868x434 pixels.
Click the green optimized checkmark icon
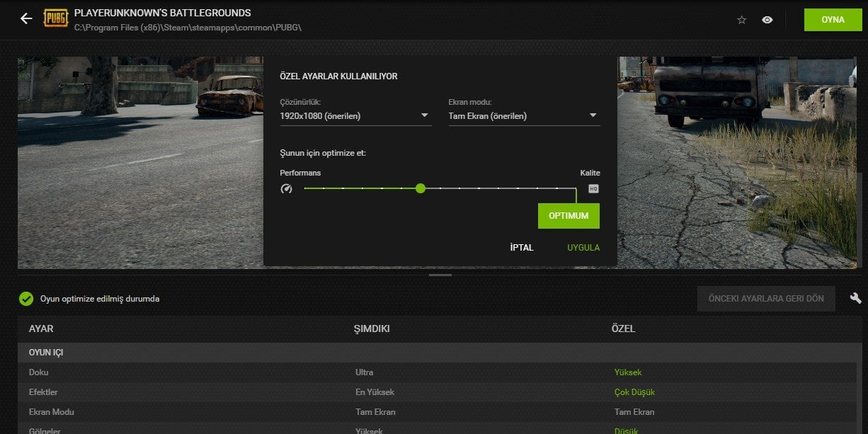click(26, 299)
